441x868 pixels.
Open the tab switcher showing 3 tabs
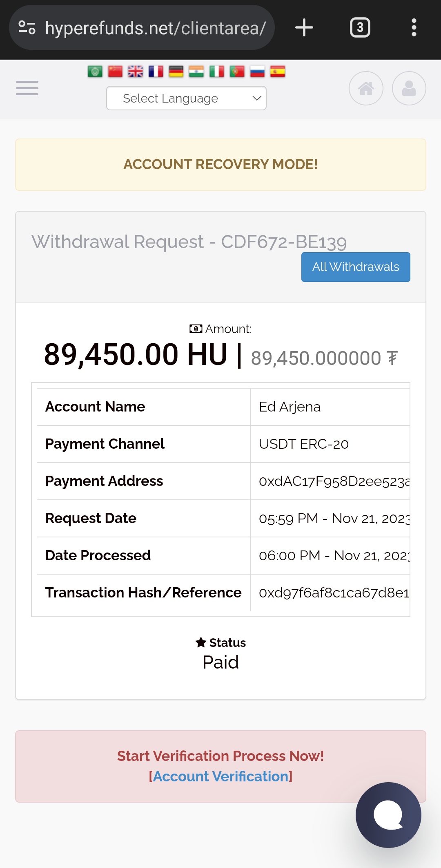click(x=360, y=28)
